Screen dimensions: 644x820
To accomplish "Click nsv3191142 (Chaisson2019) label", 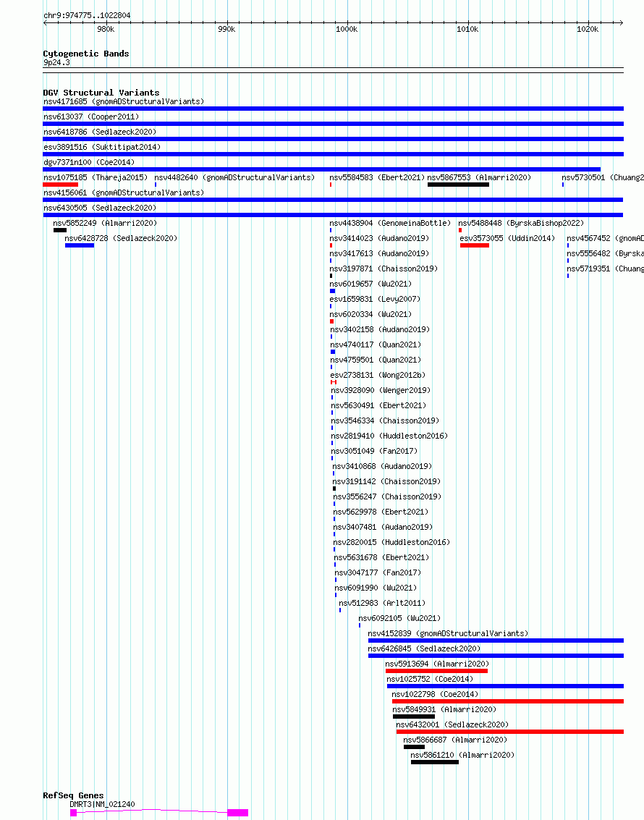I will [x=386, y=481].
